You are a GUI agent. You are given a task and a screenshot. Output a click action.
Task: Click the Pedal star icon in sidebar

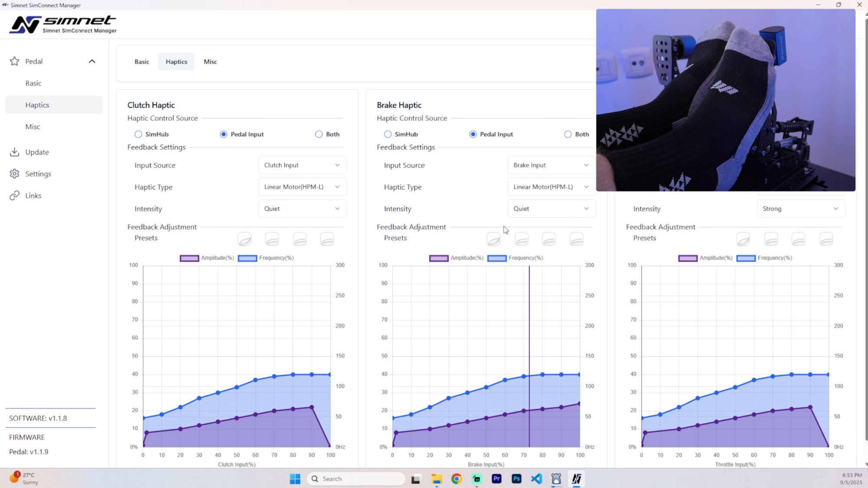(x=14, y=61)
